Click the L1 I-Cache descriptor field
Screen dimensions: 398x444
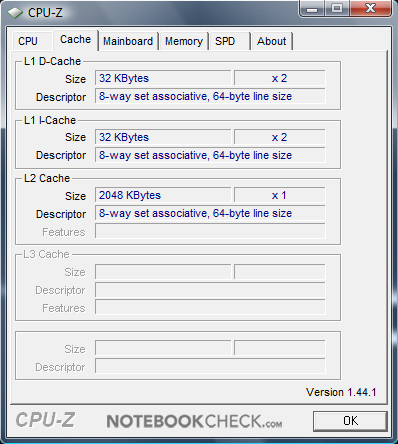click(x=210, y=155)
